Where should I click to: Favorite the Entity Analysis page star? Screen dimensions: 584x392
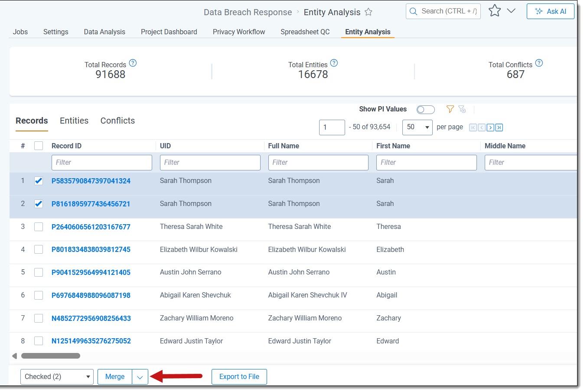369,12
